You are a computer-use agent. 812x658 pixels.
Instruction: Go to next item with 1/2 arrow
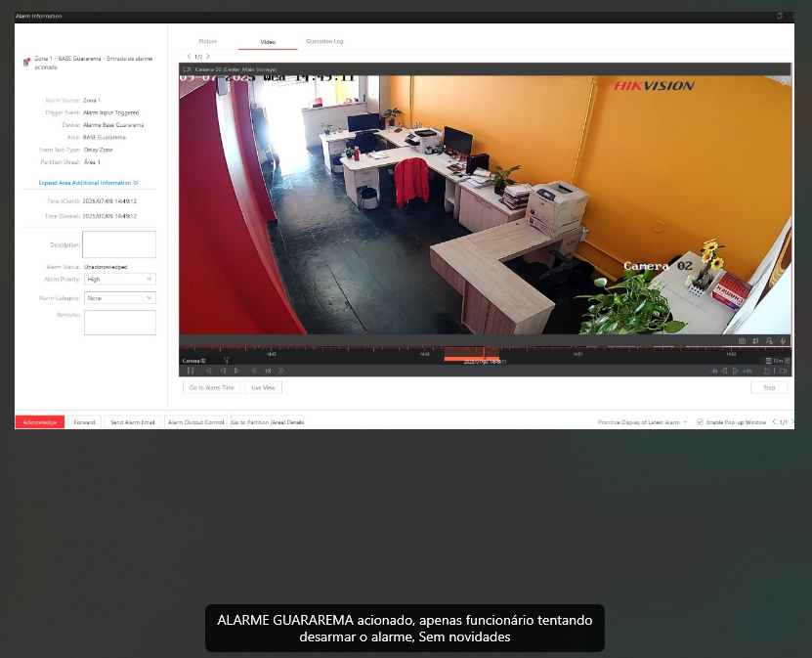pyautogui.click(x=207, y=57)
